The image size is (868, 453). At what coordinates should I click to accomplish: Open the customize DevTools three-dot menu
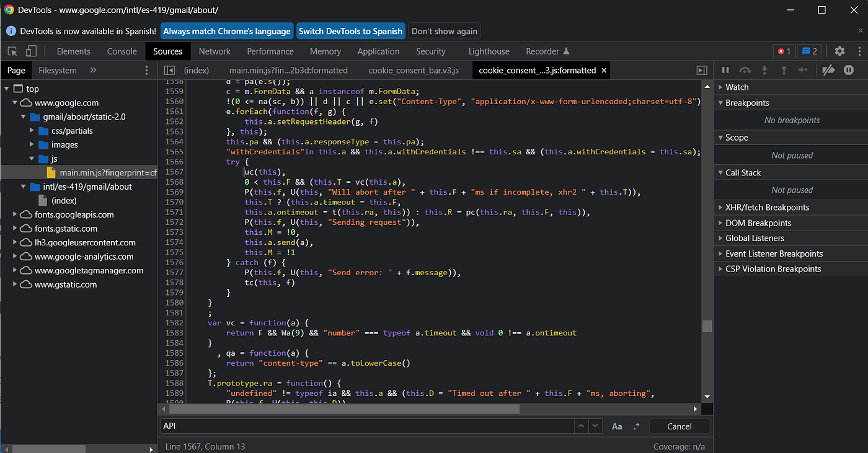(x=858, y=51)
